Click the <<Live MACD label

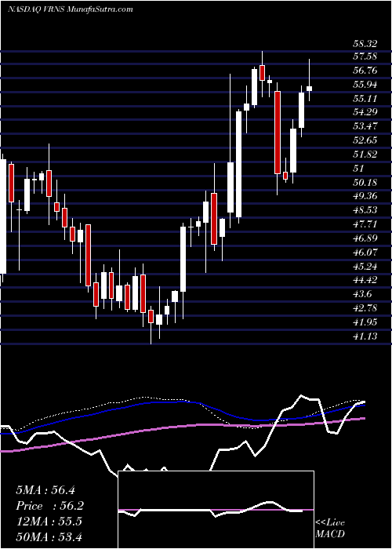330,528
